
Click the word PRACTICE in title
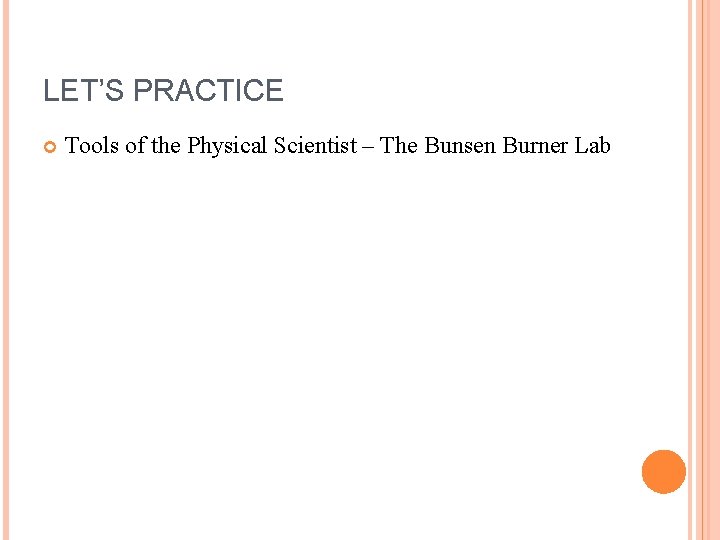tap(208, 90)
